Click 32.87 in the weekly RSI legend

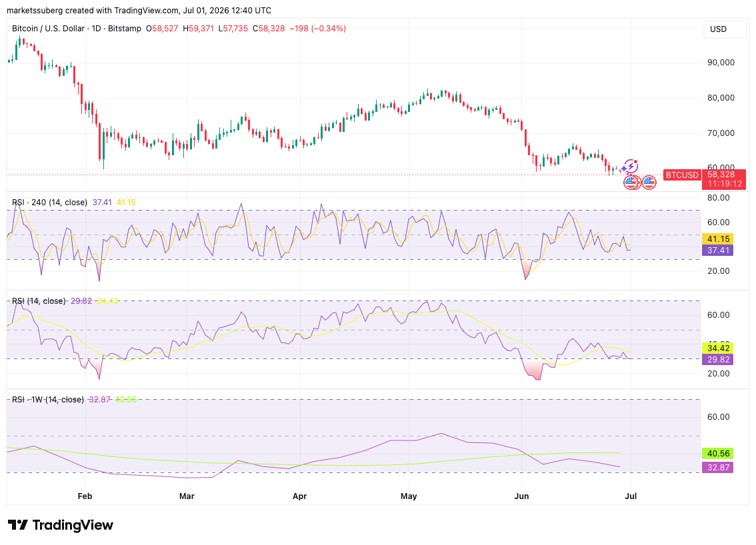pyautogui.click(x=99, y=400)
